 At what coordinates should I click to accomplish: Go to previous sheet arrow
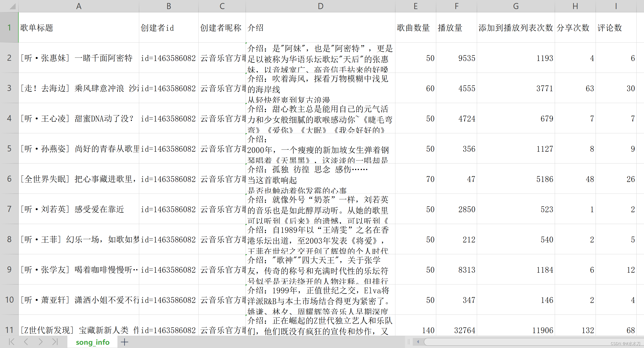click(26, 342)
